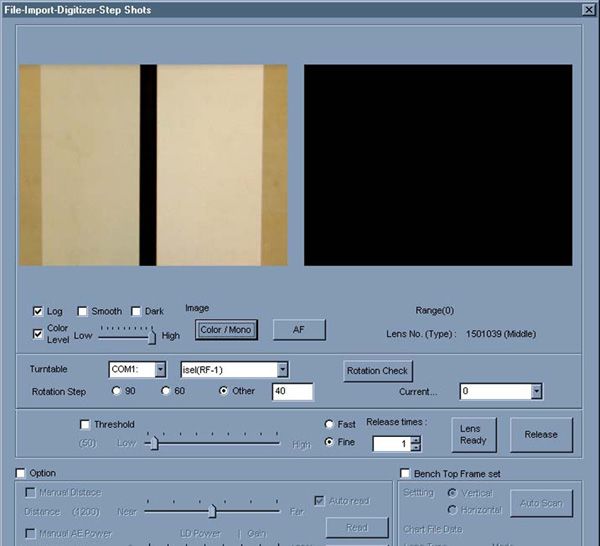Click the left camera preview image

(x=153, y=165)
